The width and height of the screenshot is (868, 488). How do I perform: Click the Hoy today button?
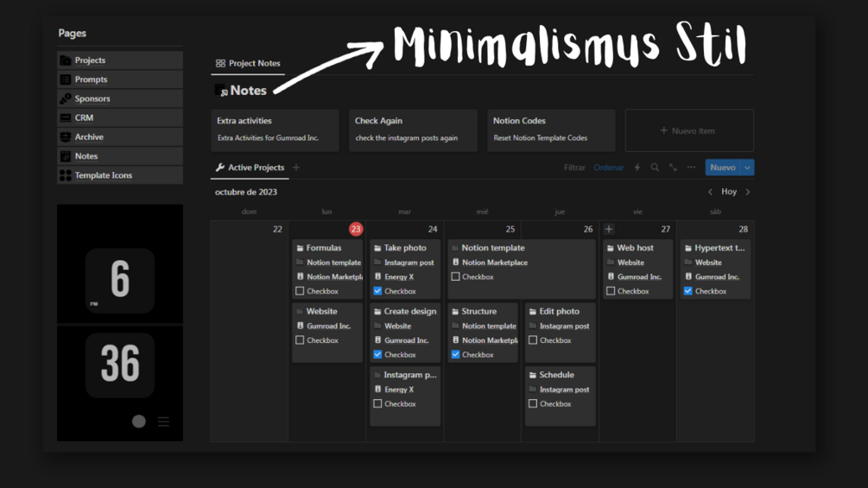(x=728, y=192)
